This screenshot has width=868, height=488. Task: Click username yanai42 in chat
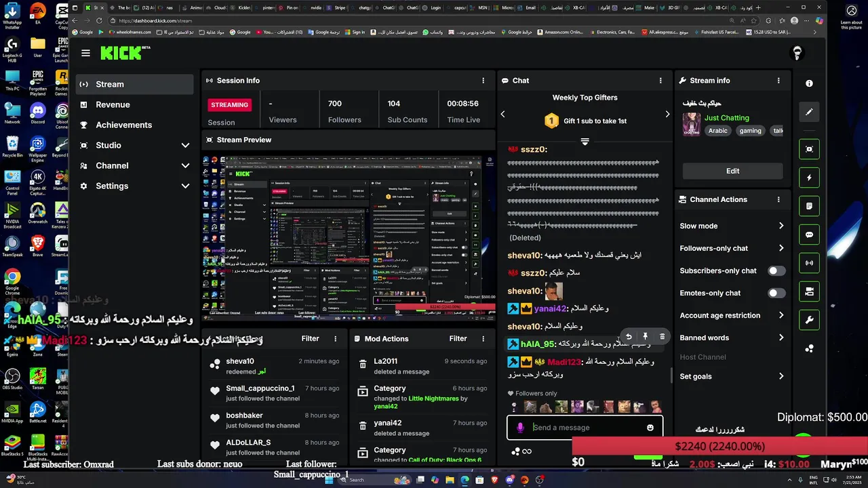(x=551, y=308)
